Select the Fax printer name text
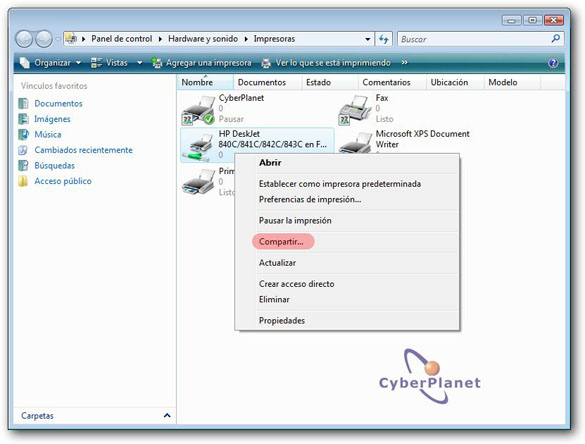Image resolution: width=585 pixels, height=444 pixels. click(382, 98)
